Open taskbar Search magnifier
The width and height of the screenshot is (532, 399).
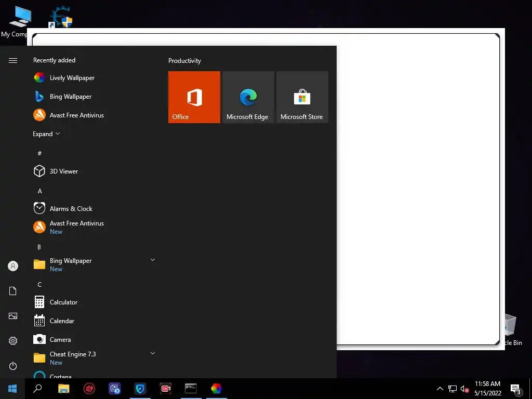(x=37, y=389)
